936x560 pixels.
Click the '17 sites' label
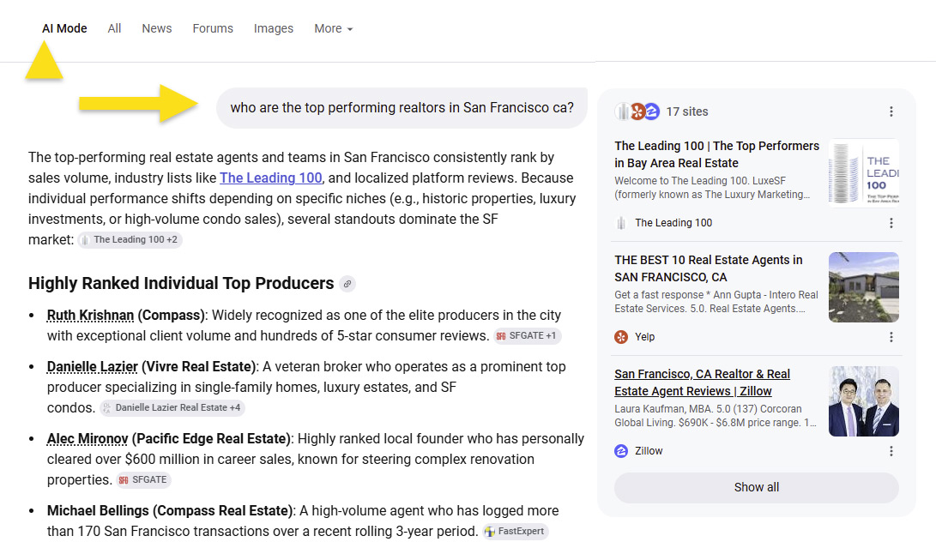click(687, 111)
